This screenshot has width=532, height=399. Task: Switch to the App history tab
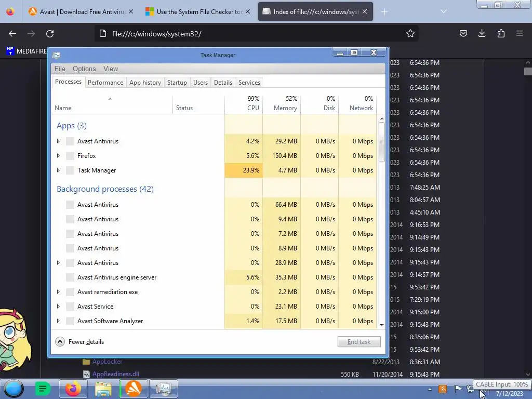(x=145, y=83)
